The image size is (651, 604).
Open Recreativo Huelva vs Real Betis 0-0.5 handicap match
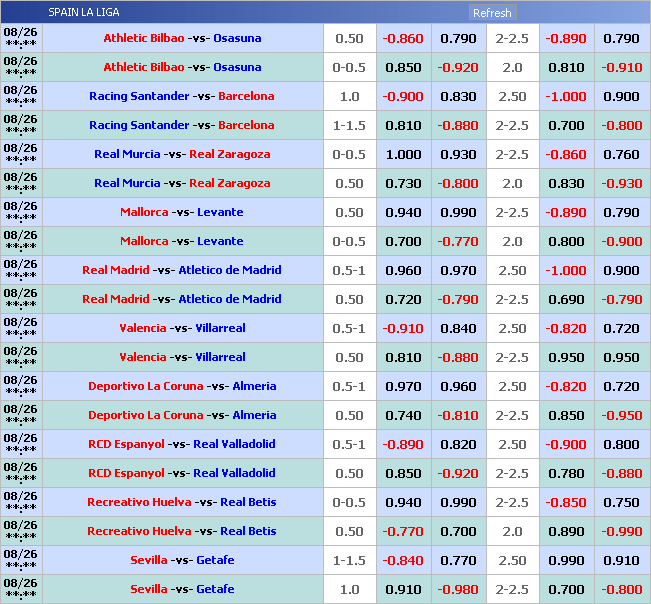[x=182, y=502]
